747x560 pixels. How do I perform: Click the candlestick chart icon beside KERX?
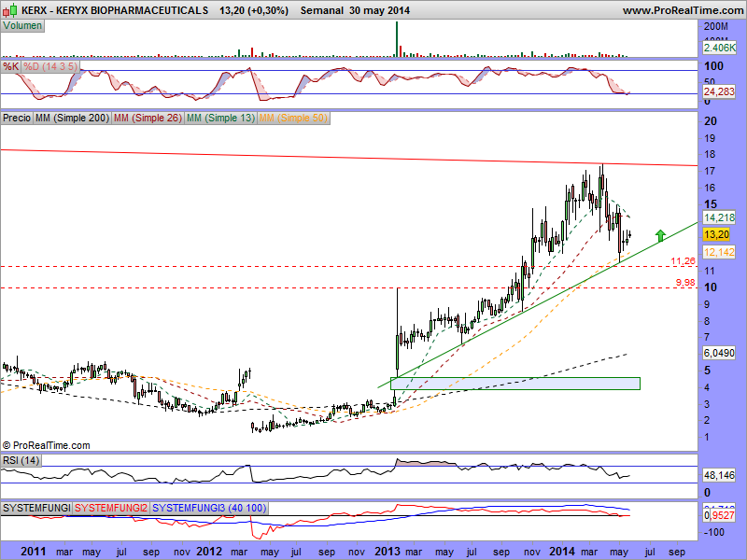coord(10,9)
